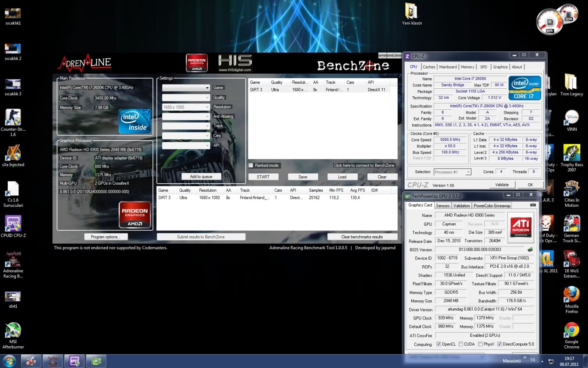588x368 pixels.
Task: Open the Yeni klasör folder
Action: coord(412,14)
